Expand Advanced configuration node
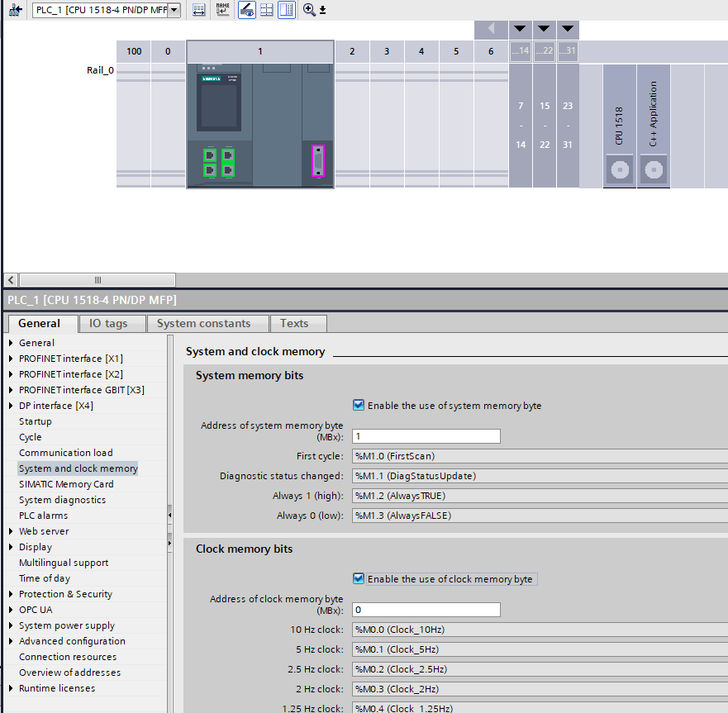The width and height of the screenshot is (728, 713). tap(11, 641)
